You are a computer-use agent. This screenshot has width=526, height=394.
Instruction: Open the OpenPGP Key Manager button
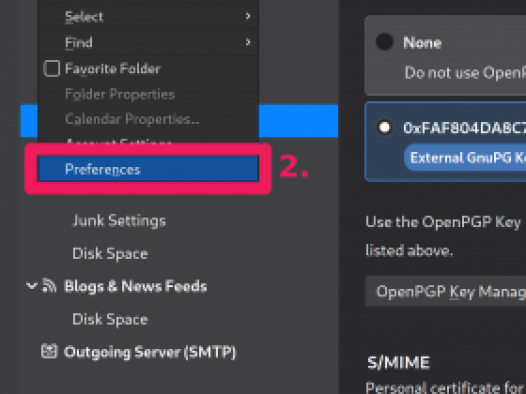[x=445, y=291]
